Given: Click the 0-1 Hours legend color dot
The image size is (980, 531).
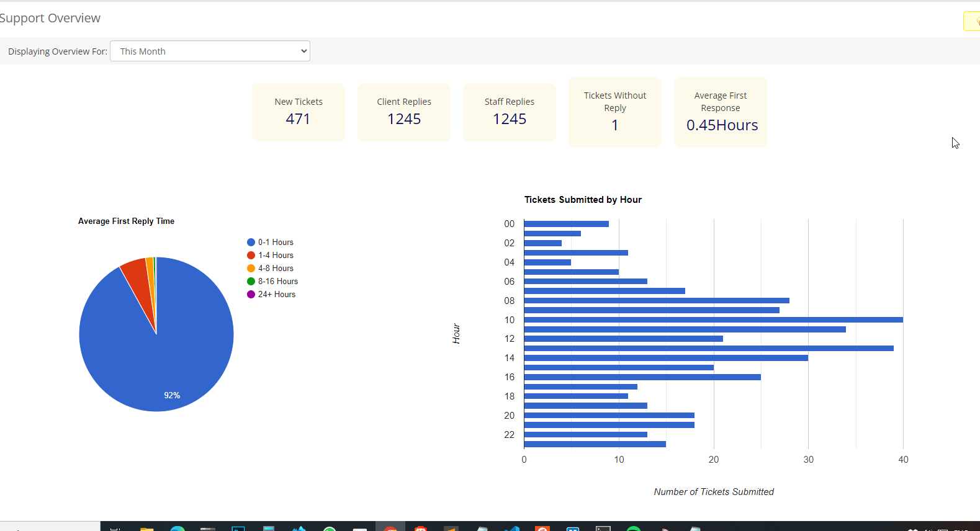Looking at the screenshot, I should click(x=251, y=242).
